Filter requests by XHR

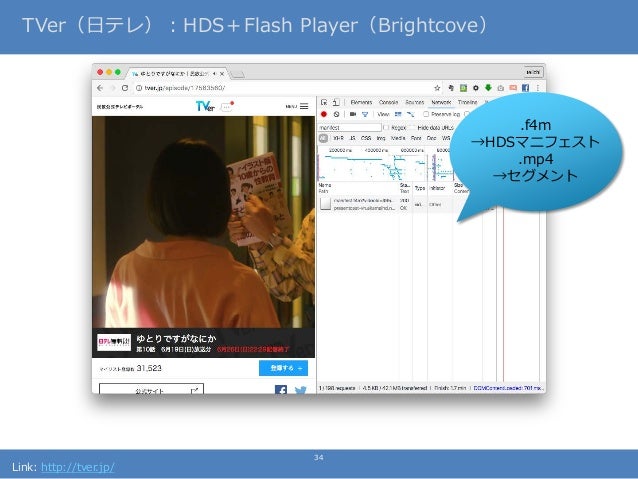338,138
